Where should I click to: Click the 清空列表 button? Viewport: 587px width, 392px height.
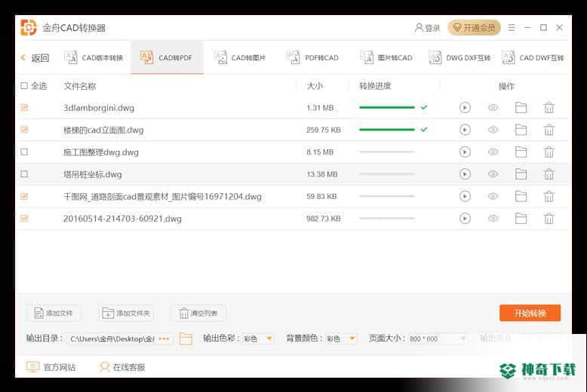click(x=198, y=313)
